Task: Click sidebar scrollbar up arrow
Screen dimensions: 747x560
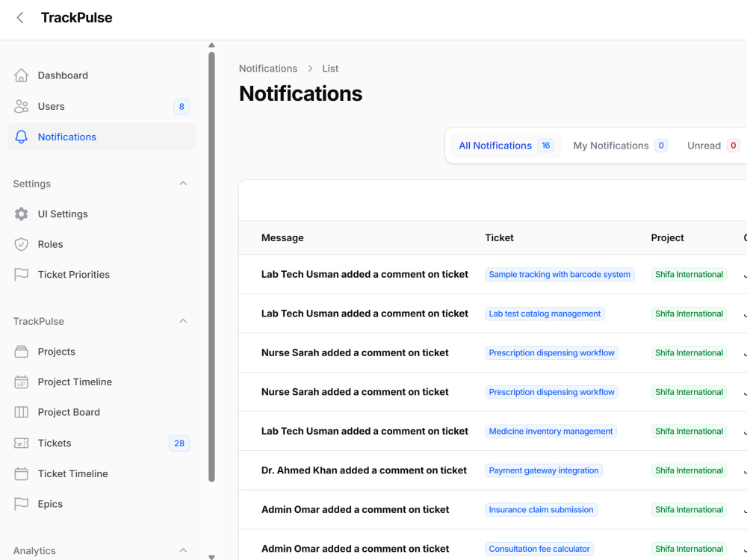Action: [211, 46]
